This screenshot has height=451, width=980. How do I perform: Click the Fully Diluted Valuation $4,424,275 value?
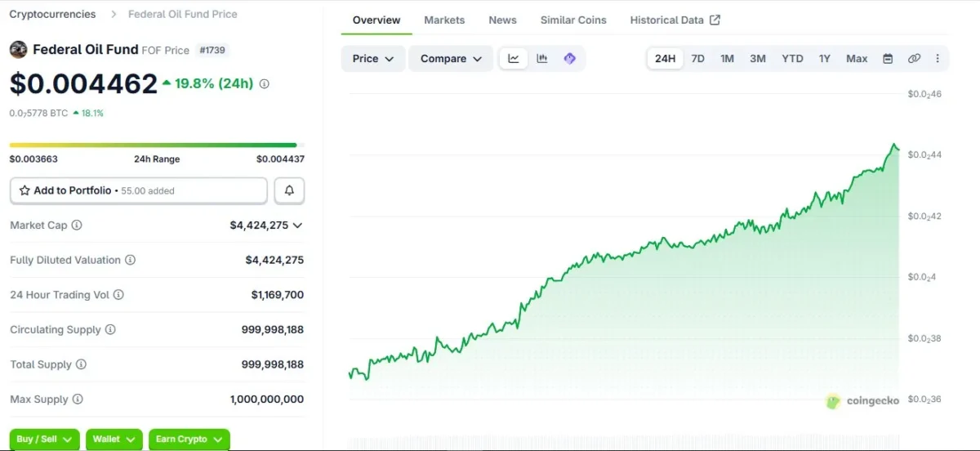[x=274, y=260]
